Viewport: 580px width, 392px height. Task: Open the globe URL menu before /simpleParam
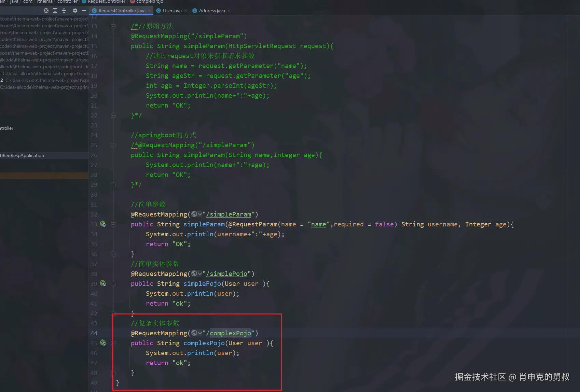(196, 214)
